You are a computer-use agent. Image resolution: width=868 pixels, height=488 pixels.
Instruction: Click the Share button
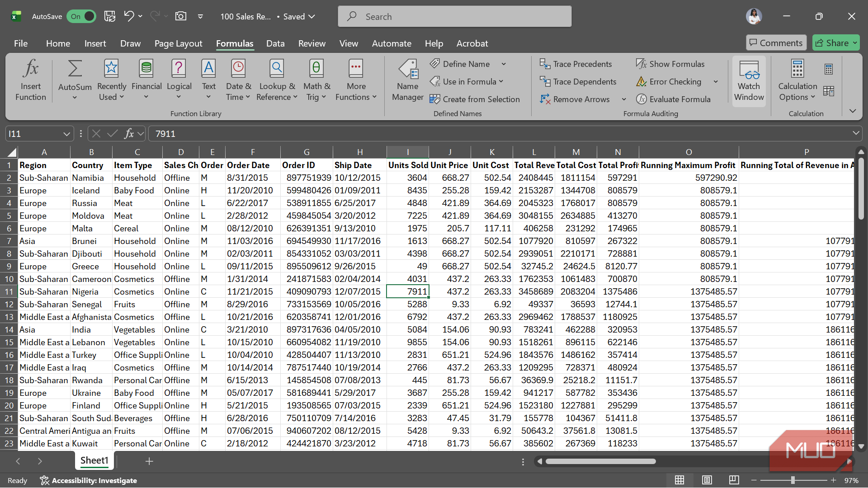pyautogui.click(x=835, y=43)
